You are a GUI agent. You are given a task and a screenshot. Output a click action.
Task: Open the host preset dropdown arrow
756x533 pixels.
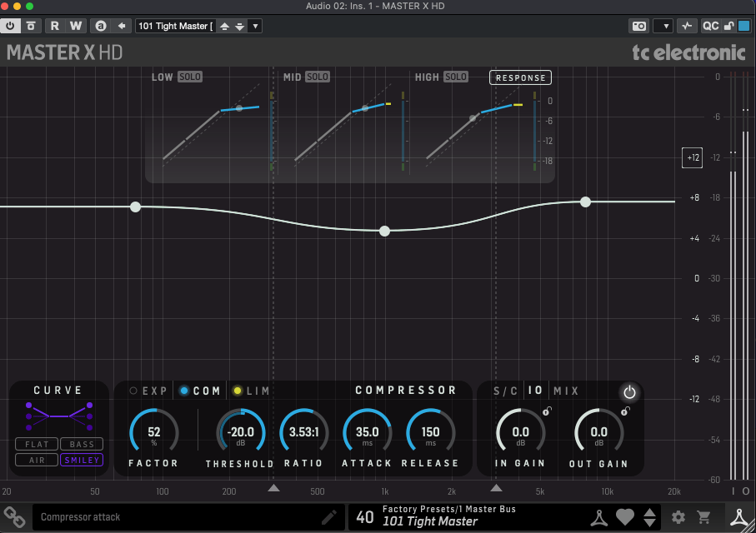(x=255, y=26)
